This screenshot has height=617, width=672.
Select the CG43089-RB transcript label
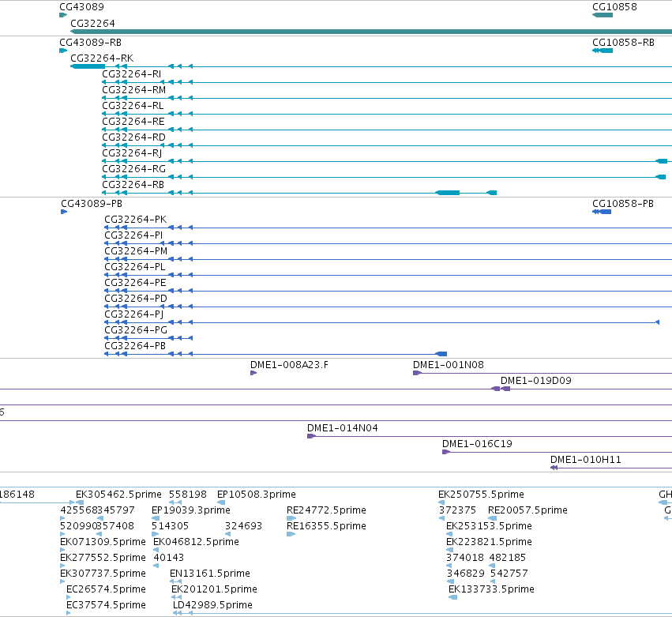tap(91, 43)
